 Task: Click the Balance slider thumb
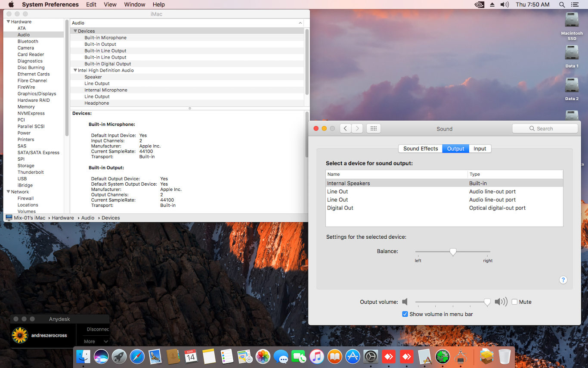click(x=453, y=252)
